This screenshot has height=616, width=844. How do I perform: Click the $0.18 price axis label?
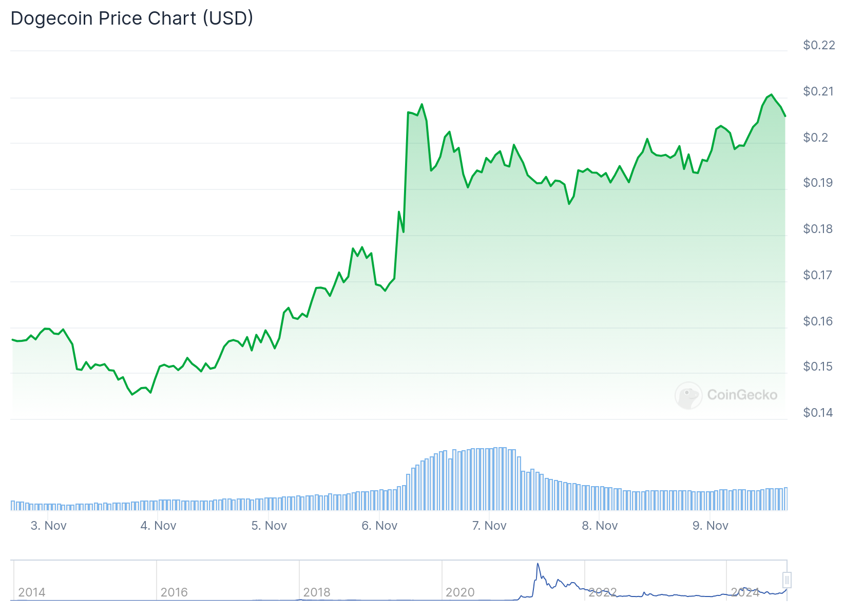(819, 229)
